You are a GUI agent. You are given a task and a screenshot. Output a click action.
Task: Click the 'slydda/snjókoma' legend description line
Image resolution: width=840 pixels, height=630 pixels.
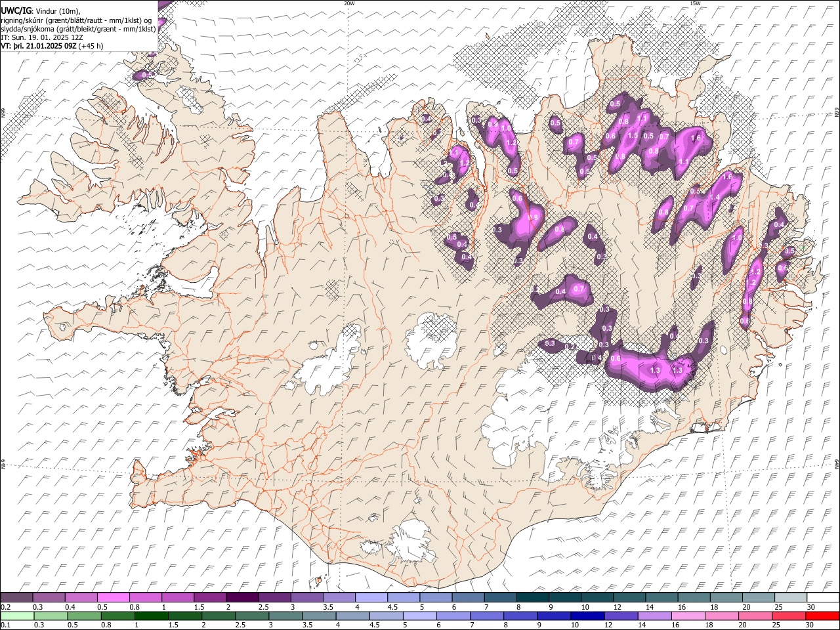coord(78,28)
